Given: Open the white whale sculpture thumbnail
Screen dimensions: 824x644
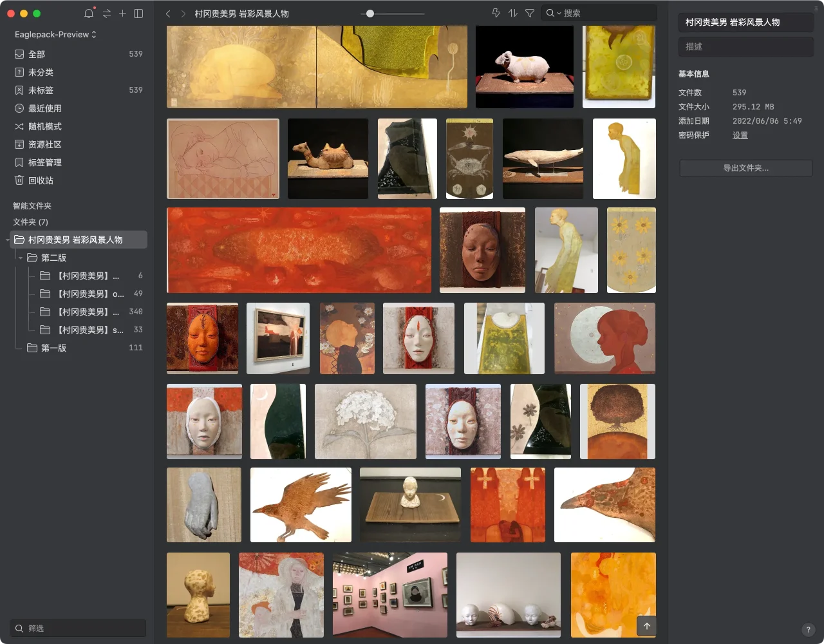Looking at the screenshot, I should click(543, 158).
